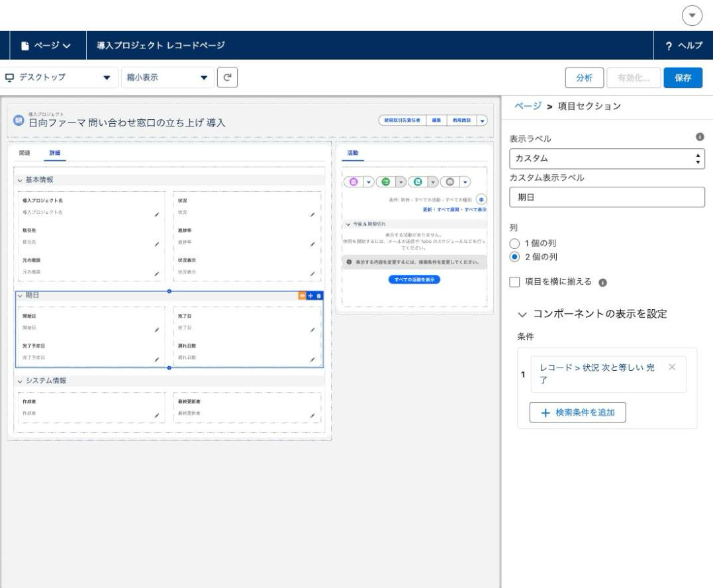Click the move handle icon on 期日 section
This screenshot has height=588, width=713.
click(310, 295)
